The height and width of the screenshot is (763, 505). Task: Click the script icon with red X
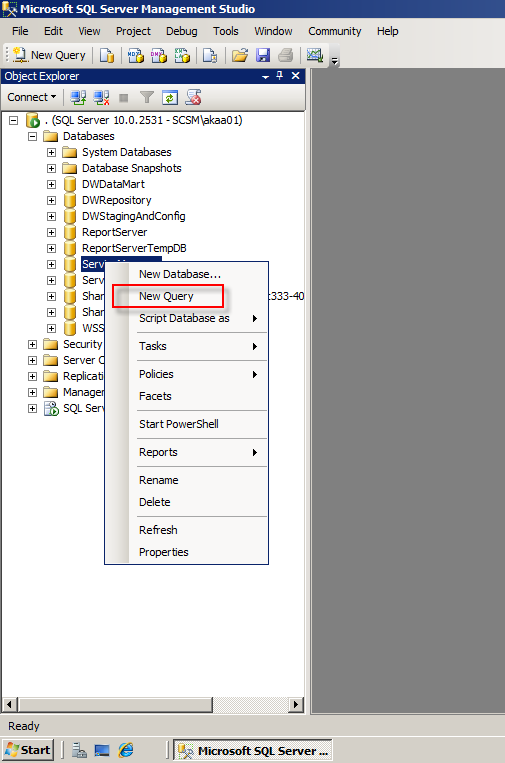(193, 97)
